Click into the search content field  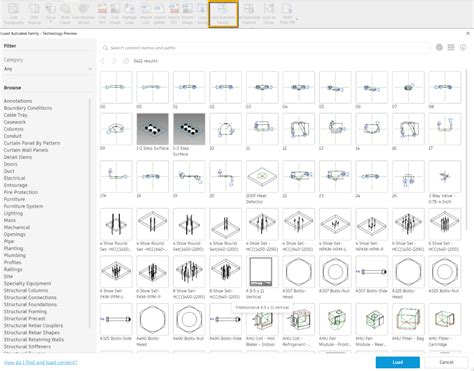pos(265,48)
